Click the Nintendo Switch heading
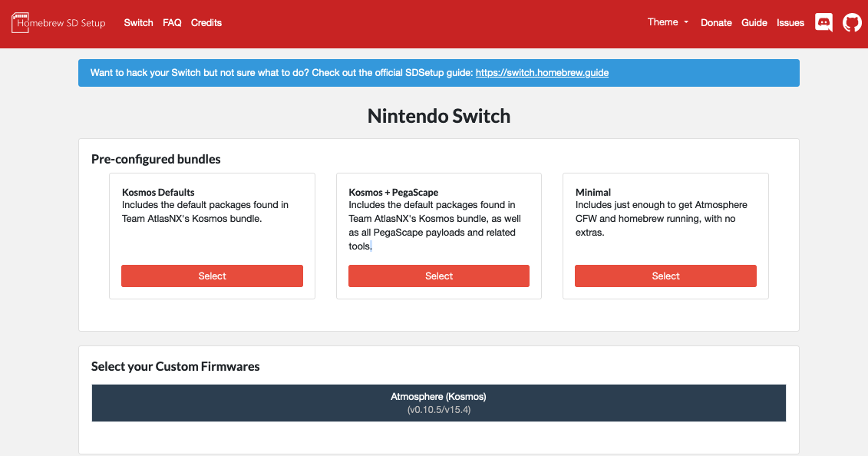 (439, 116)
